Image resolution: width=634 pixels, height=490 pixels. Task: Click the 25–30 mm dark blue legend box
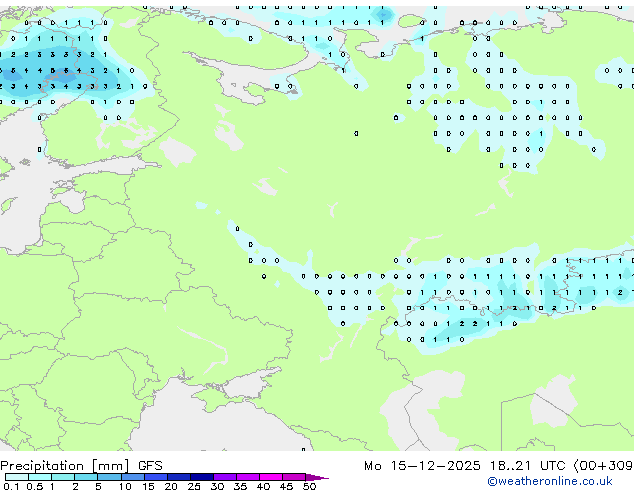coord(202,477)
